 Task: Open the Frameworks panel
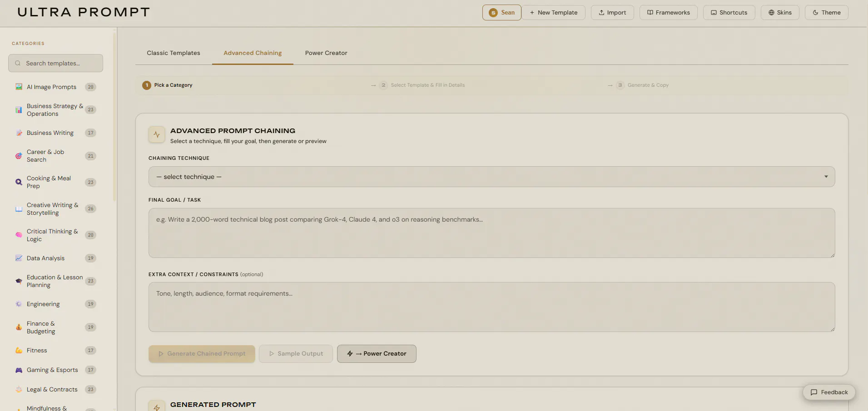669,13
